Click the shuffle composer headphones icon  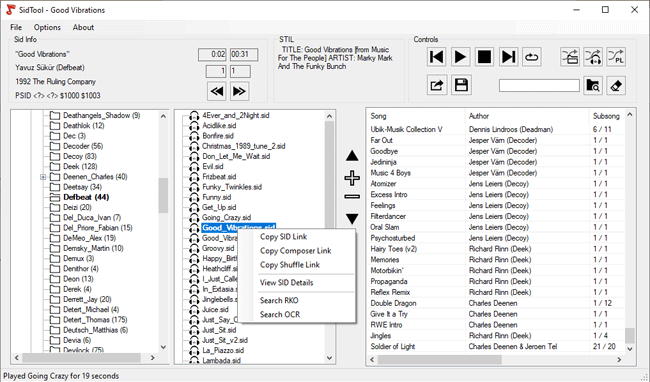pos(593,57)
